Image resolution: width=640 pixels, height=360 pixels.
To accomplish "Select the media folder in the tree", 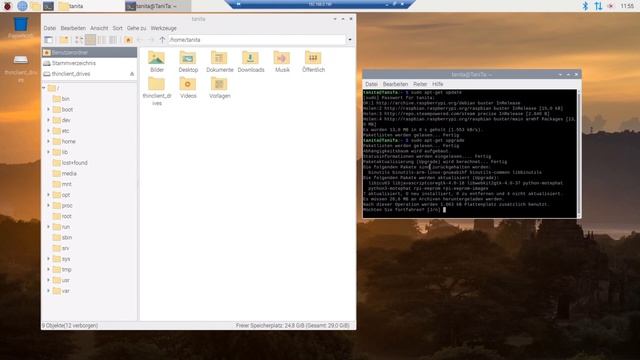I will pos(65,173).
